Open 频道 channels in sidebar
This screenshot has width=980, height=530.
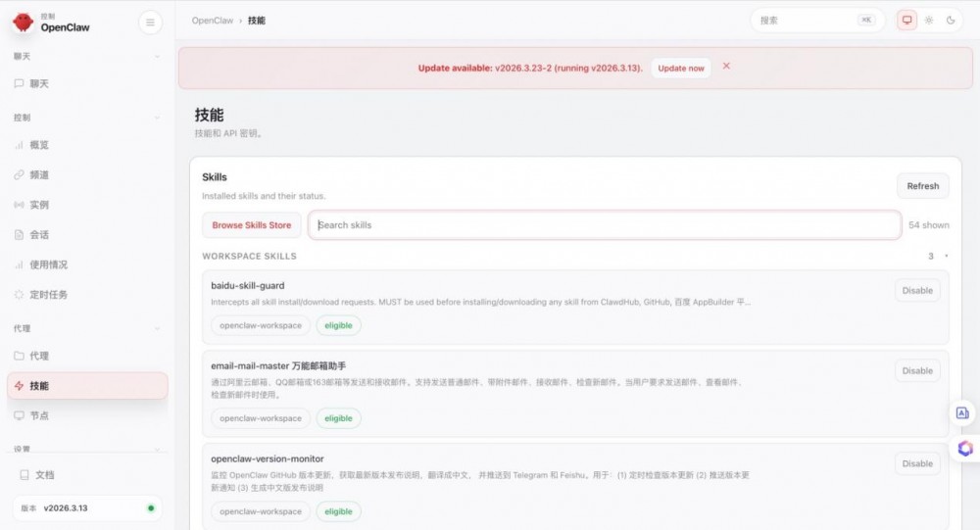pyautogui.click(x=39, y=175)
